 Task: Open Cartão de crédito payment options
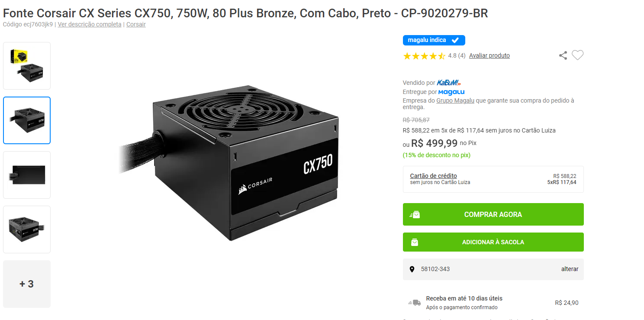[x=433, y=176]
